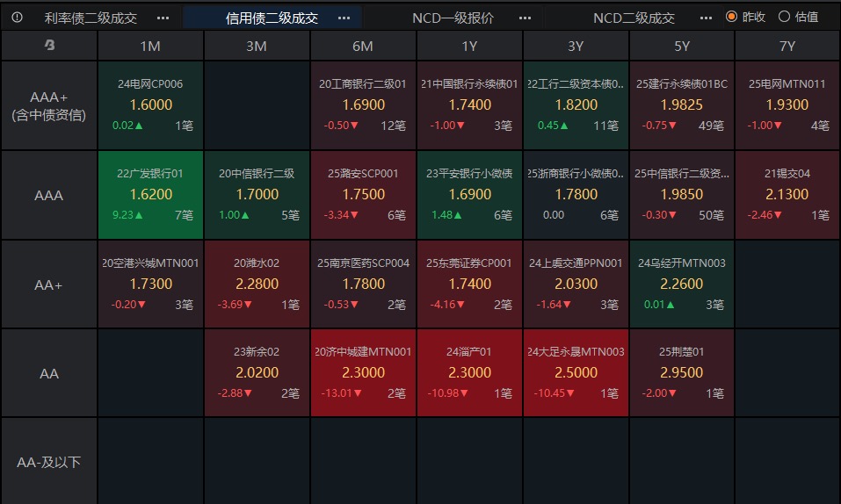This screenshot has width=841, height=504.
Task: Select the AA rating row label
Action: [x=49, y=373]
